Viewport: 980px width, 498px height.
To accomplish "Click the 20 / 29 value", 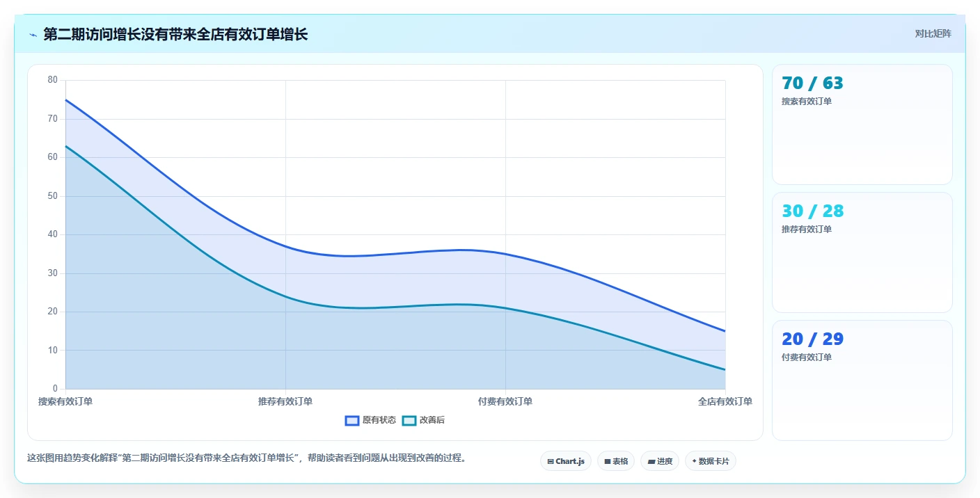I will pos(812,339).
